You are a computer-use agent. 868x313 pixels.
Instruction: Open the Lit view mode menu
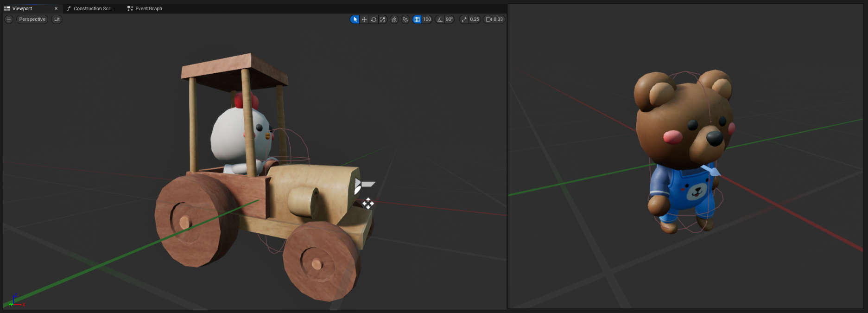57,19
